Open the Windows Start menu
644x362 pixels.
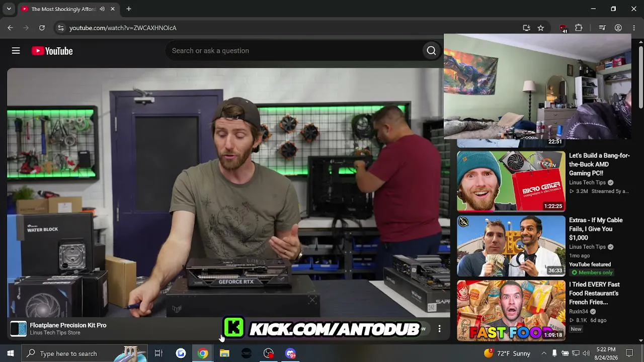click(x=10, y=353)
